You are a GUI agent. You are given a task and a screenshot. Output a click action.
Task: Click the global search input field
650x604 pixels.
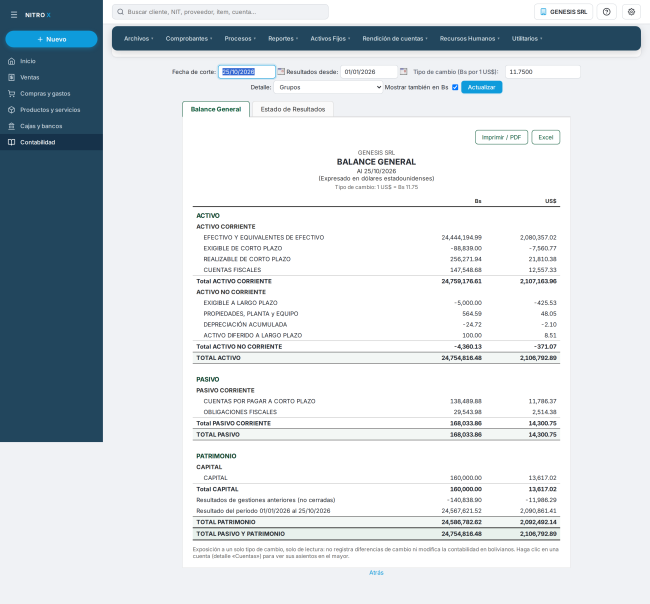pyautogui.click(x=220, y=12)
